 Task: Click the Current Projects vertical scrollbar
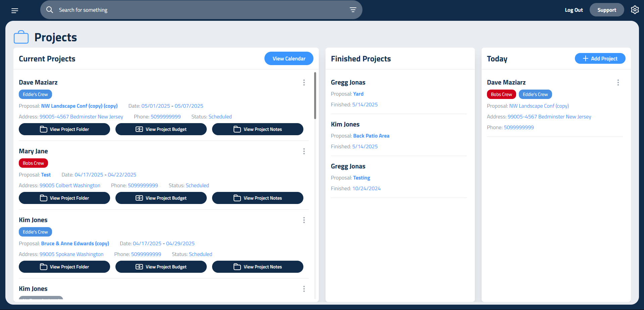[x=315, y=96]
